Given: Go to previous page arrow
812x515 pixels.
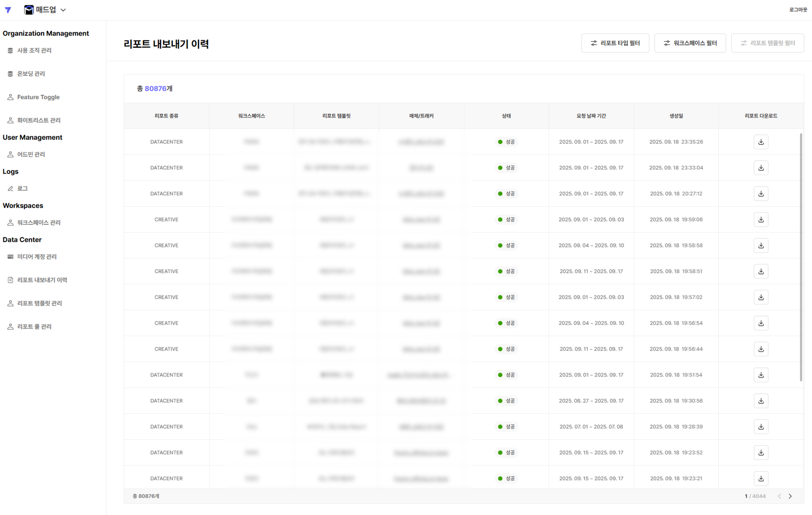Looking at the screenshot, I should pyautogui.click(x=779, y=496).
